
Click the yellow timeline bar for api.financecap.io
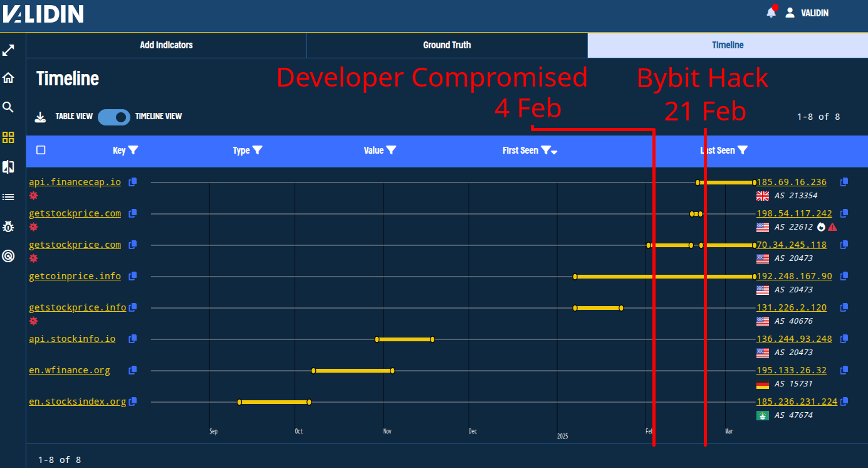click(x=726, y=183)
